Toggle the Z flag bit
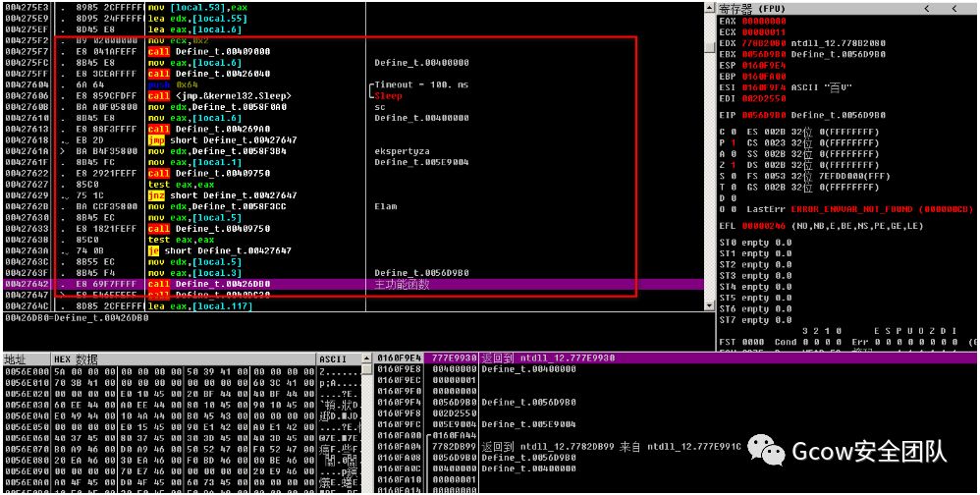This screenshot has height=495, width=980. point(734,165)
